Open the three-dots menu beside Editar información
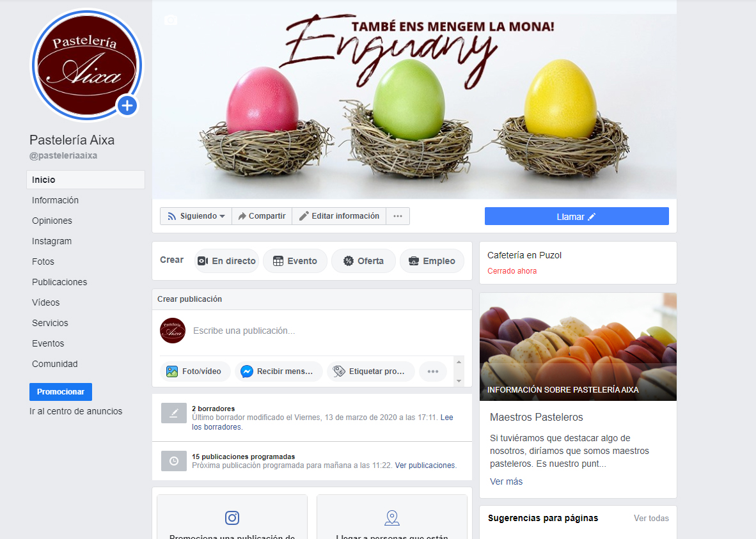The height and width of the screenshot is (539, 756). click(398, 216)
